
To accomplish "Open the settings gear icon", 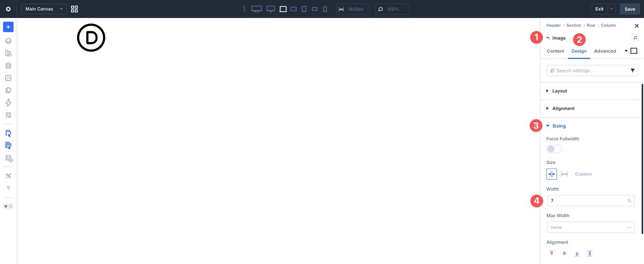I will point(8,9).
